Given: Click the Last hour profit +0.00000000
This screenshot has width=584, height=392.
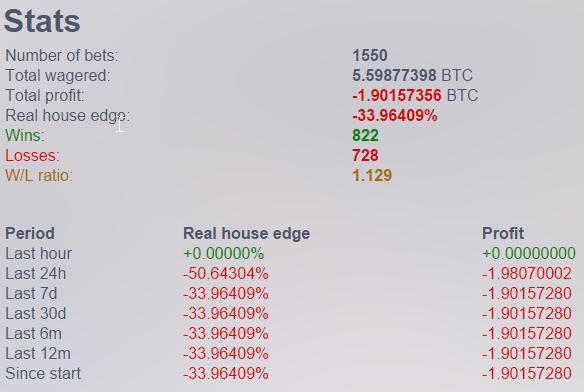Looking at the screenshot, I should tap(529, 254).
